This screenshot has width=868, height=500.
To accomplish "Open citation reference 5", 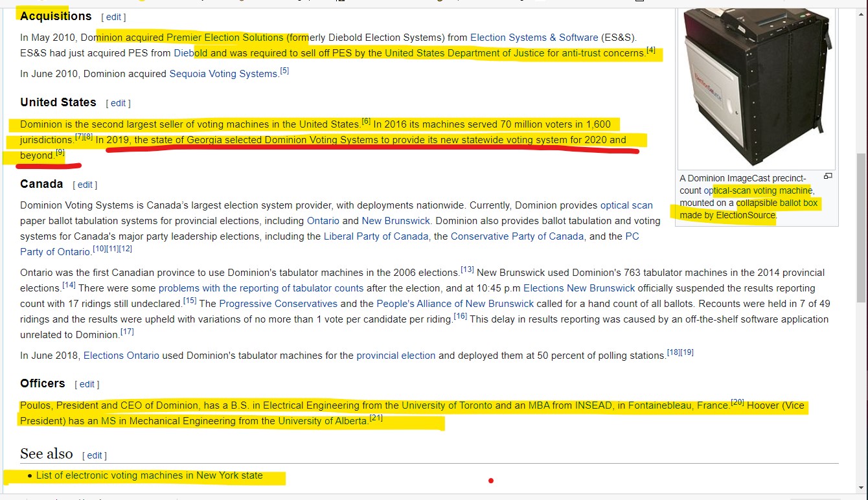I will (x=284, y=71).
